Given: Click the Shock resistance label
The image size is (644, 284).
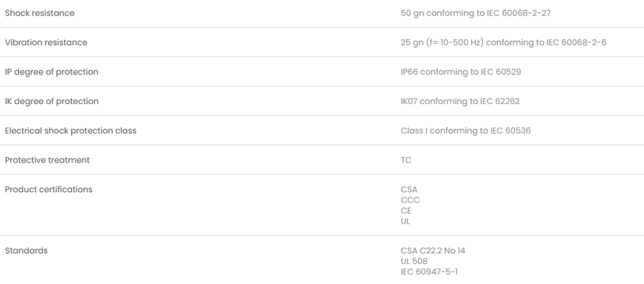Looking at the screenshot, I should [x=40, y=13].
